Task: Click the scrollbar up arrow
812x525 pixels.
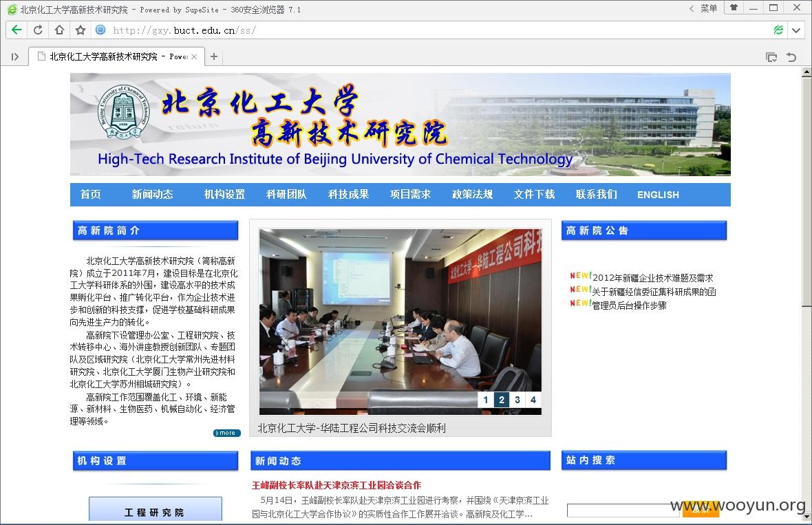Action: pos(806,72)
